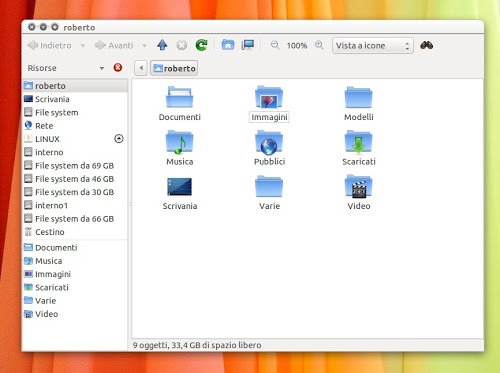The height and width of the screenshot is (373, 500).
Task: Click the status bar free space text
Action: [197, 345]
